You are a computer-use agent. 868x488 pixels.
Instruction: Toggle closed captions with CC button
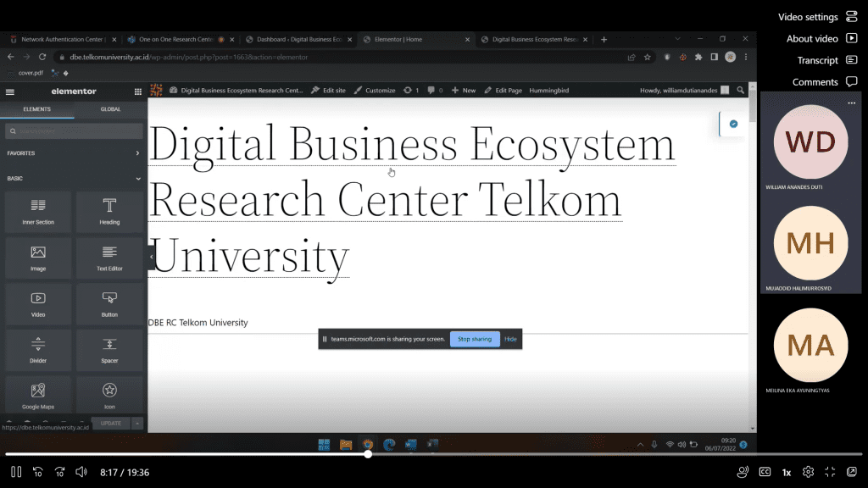765,472
